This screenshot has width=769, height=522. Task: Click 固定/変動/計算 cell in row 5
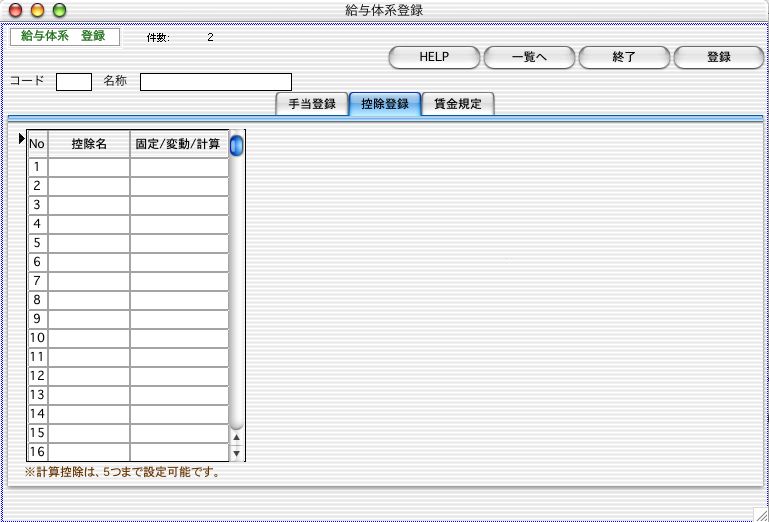pyautogui.click(x=179, y=243)
